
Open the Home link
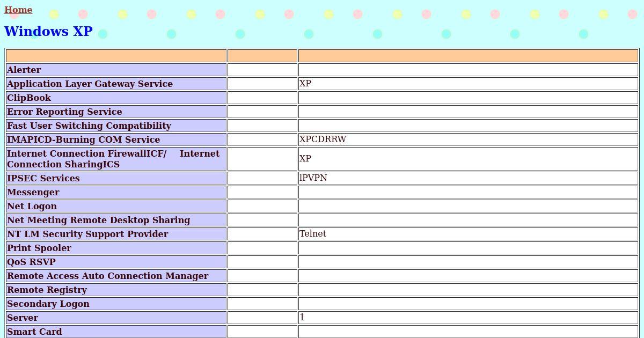18,10
